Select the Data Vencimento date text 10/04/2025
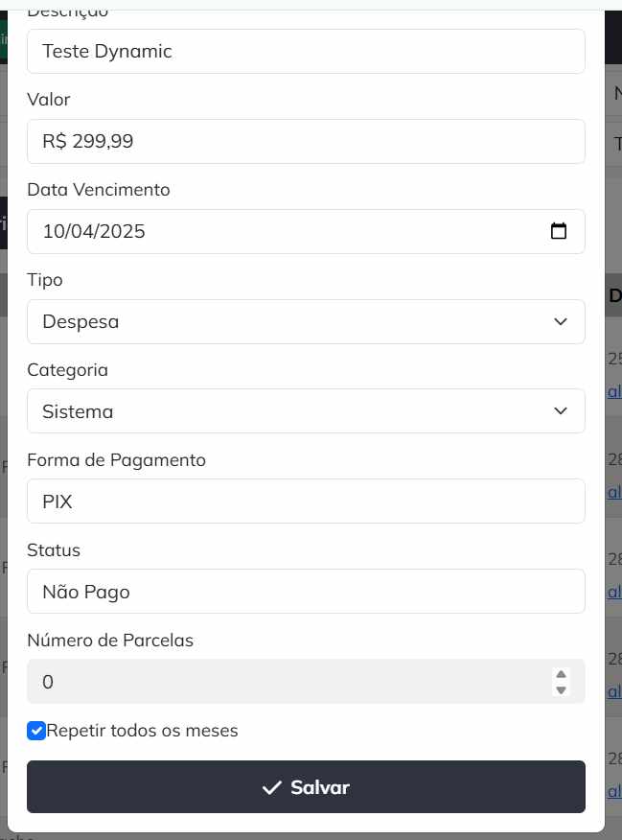 coord(94,231)
